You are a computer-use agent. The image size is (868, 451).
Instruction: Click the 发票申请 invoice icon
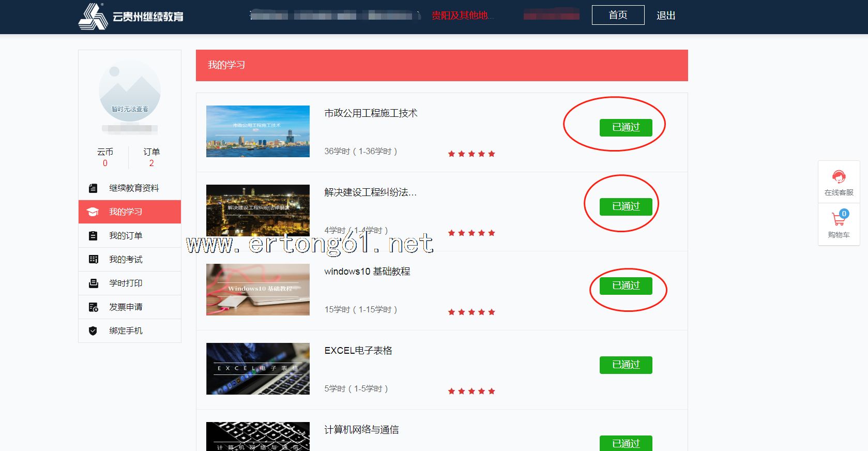[93, 307]
